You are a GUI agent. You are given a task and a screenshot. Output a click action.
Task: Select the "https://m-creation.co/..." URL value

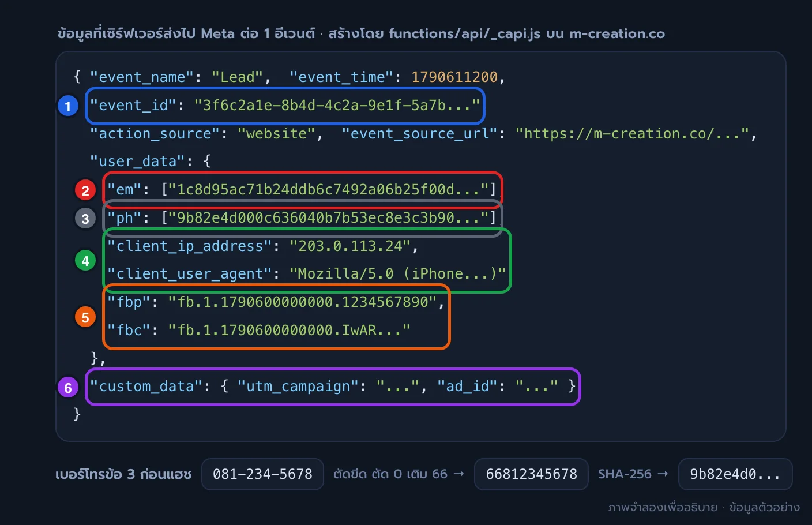click(632, 134)
